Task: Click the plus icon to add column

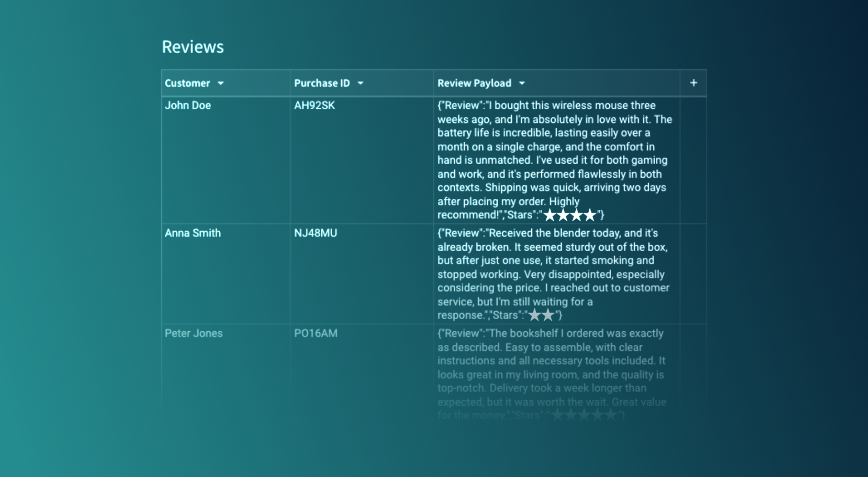Action: click(x=693, y=83)
